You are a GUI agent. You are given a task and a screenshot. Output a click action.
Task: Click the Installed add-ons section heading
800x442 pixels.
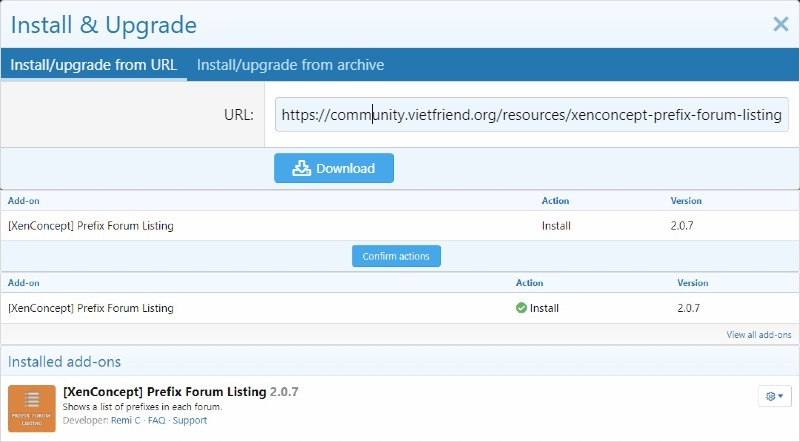click(x=64, y=361)
